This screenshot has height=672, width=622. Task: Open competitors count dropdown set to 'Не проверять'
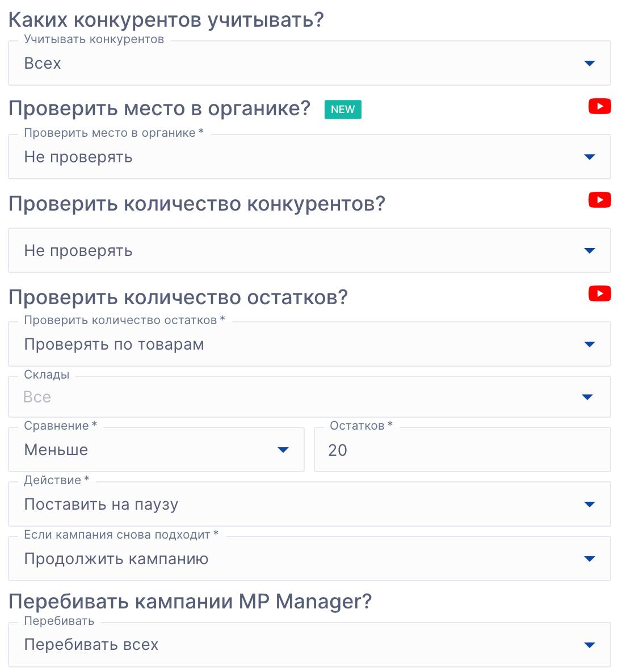tap(309, 251)
